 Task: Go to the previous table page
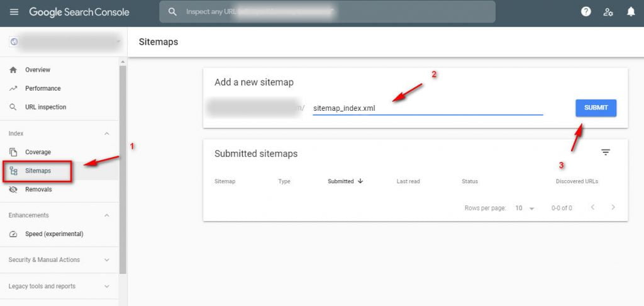(x=592, y=207)
